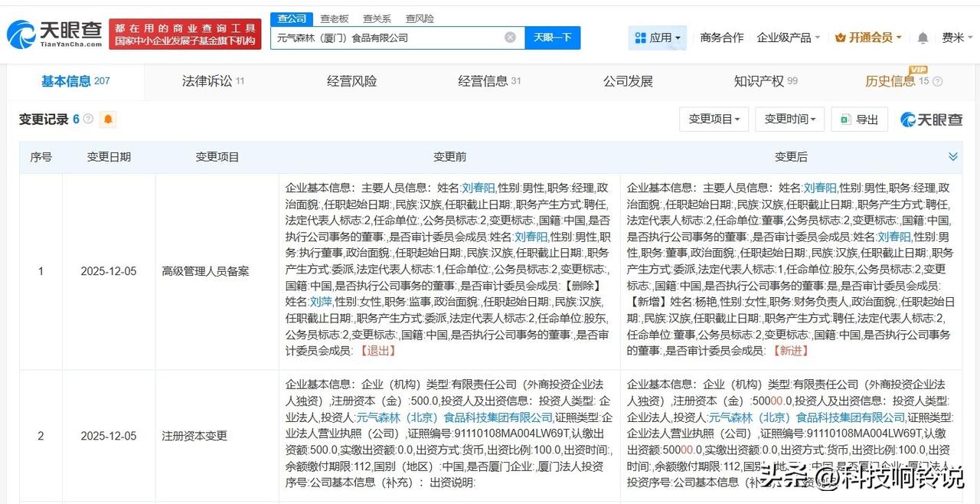The width and height of the screenshot is (980, 504).
Task: Open the 元气森林（北京）食品科技集团 investor link in 变更后
Action: coord(807,418)
